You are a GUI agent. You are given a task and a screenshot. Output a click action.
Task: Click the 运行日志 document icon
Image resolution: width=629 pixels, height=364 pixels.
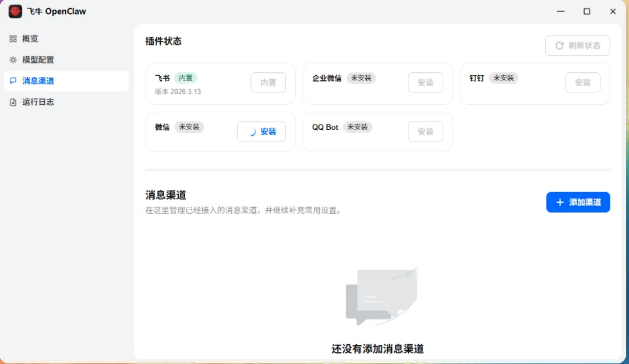[13, 102]
